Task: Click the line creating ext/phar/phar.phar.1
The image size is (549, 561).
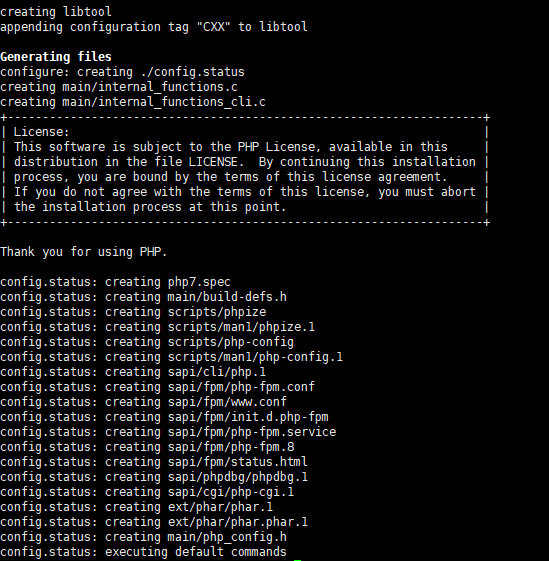Action: click(x=154, y=522)
